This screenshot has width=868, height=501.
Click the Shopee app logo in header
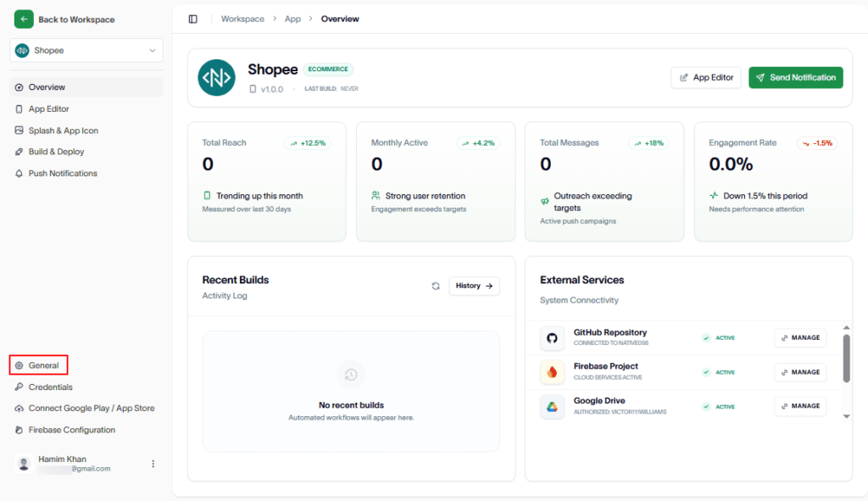coord(216,77)
